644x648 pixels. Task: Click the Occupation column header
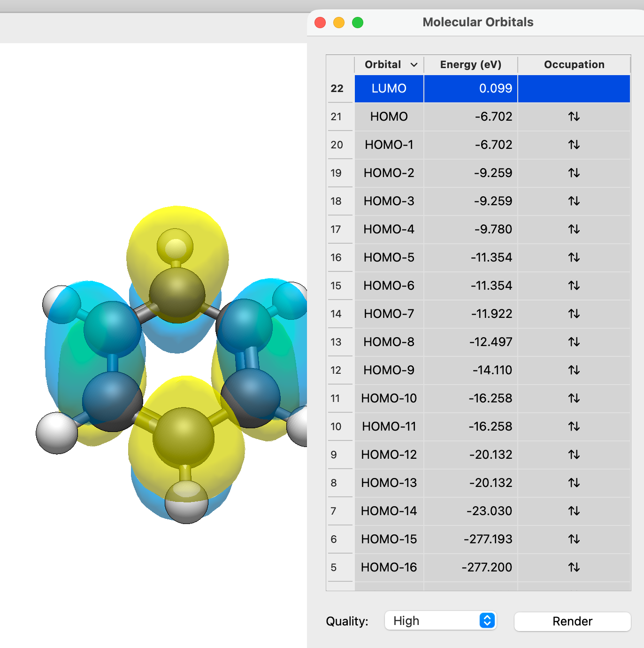574,65
